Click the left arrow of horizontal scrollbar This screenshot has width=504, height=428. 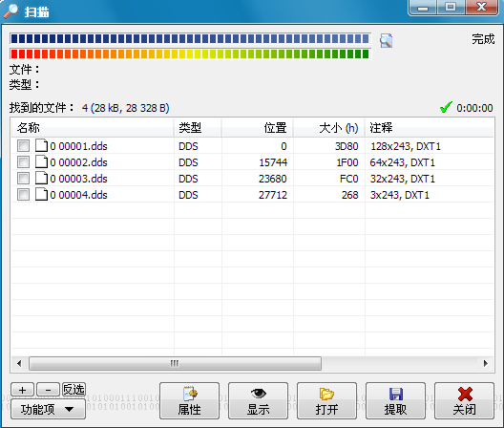coord(19,364)
